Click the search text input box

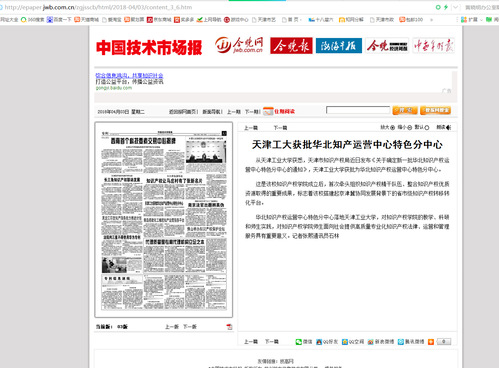point(358,110)
